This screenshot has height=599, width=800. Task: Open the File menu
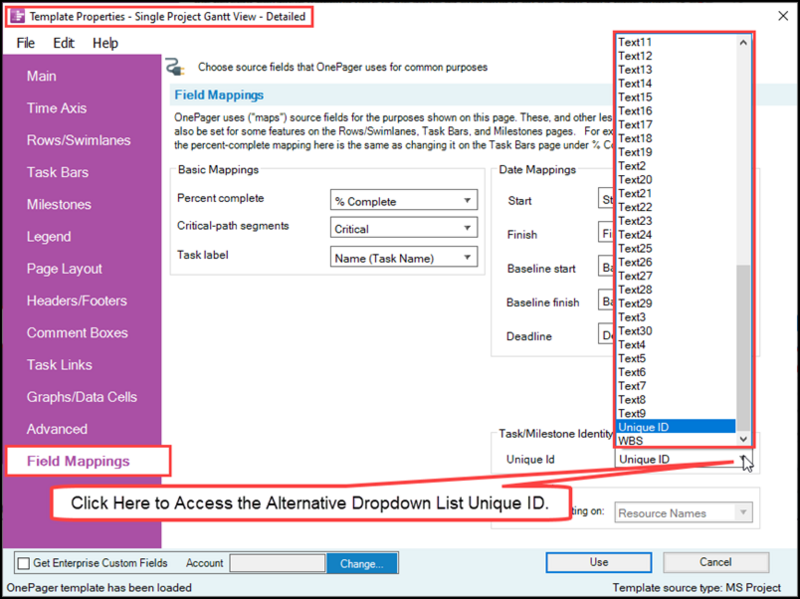(26, 43)
